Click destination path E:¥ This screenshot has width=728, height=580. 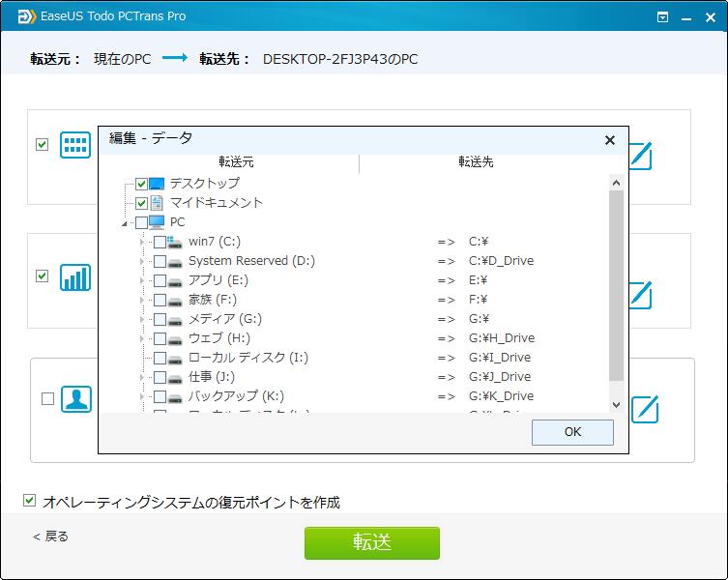(478, 280)
